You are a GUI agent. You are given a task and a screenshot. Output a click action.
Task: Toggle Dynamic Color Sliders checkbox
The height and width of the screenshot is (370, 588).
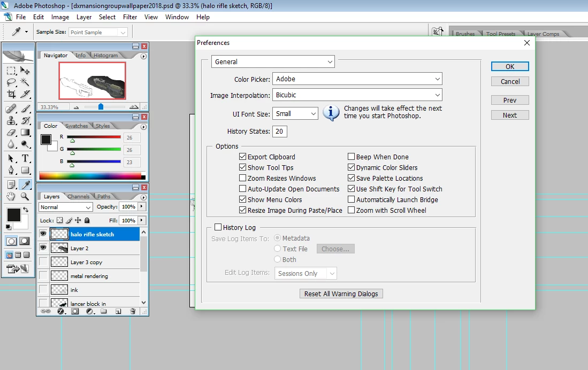352,167
